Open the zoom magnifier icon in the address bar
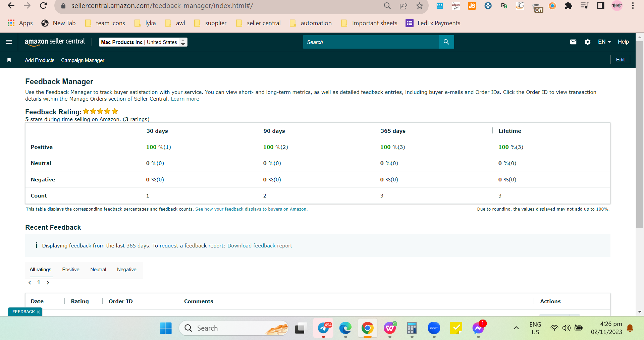Image resolution: width=644 pixels, height=340 pixels. coord(387,6)
